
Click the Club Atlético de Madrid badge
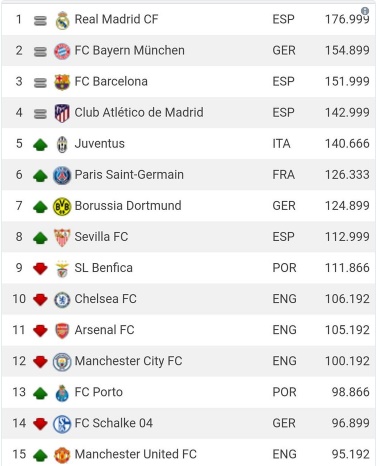(x=62, y=113)
